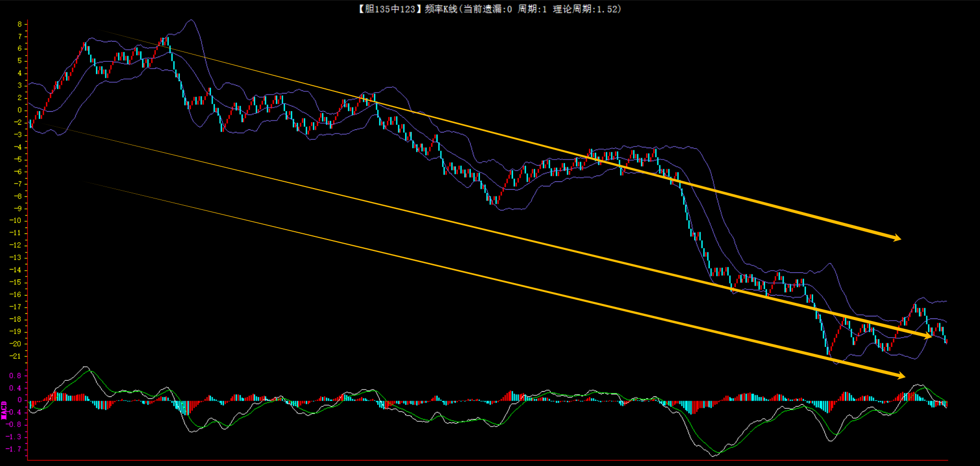Click the highest MACD peak at left
980x466 pixels.
tap(86, 367)
